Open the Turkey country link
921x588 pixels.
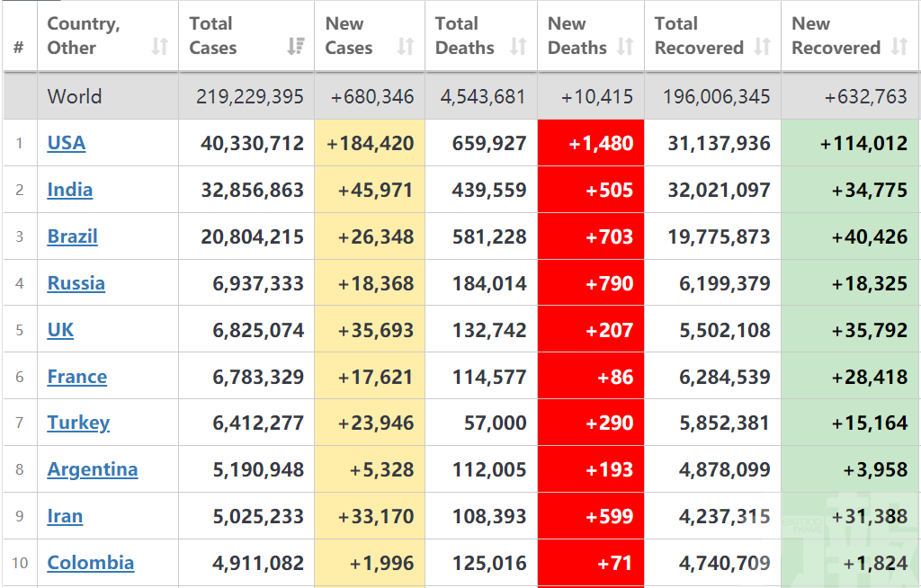pos(78,423)
